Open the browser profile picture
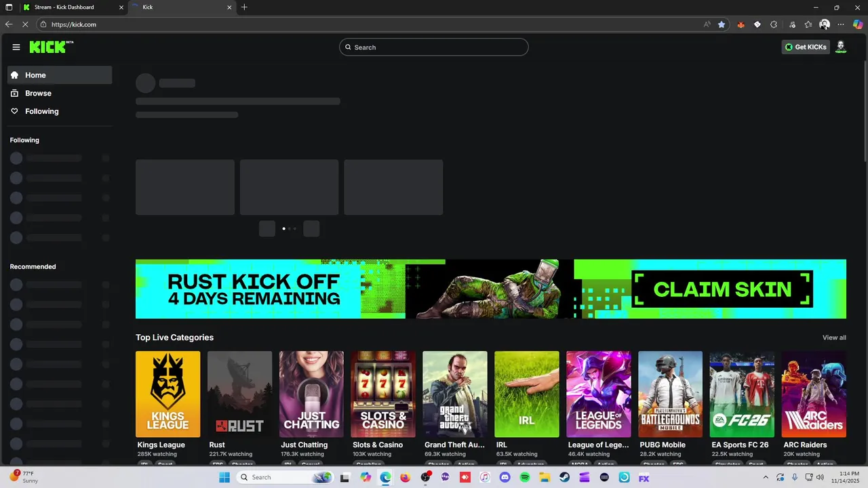This screenshot has height=488, width=868. point(825,24)
